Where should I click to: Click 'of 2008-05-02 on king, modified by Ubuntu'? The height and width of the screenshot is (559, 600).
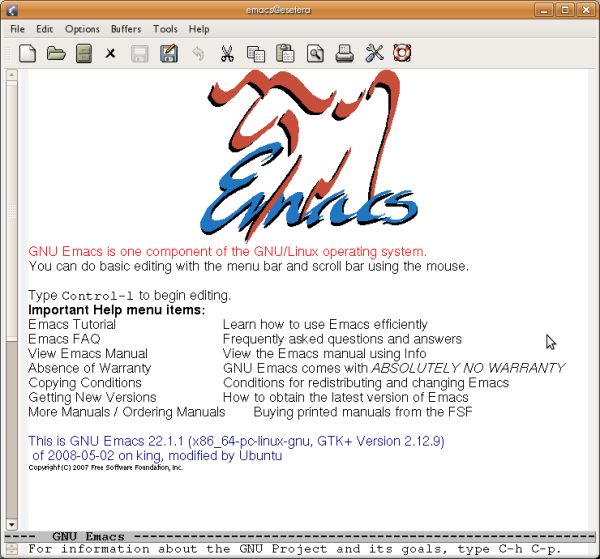pos(157,456)
